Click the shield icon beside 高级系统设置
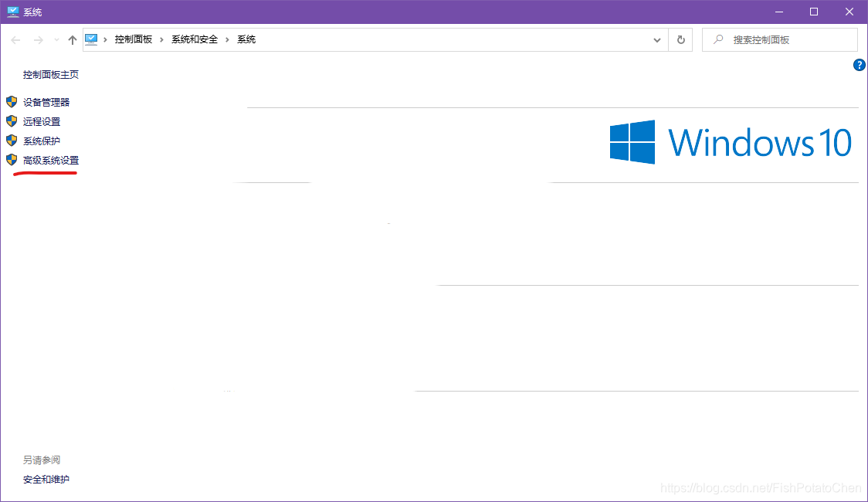The height and width of the screenshot is (502, 868). click(x=12, y=160)
